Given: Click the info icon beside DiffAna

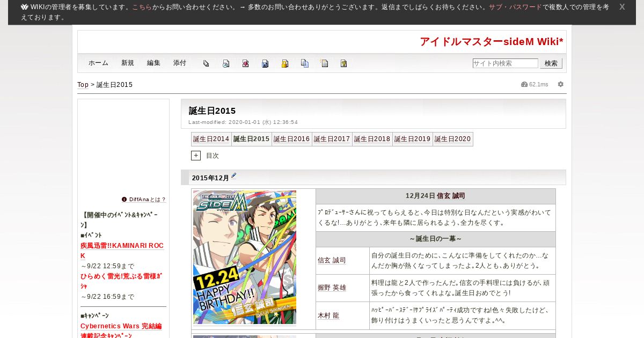Looking at the screenshot, I should click(x=125, y=199).
